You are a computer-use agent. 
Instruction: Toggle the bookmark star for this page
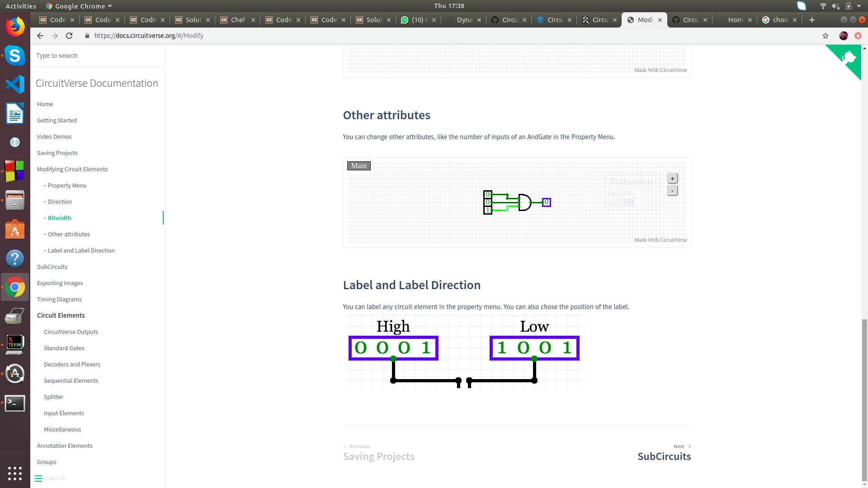826,36
